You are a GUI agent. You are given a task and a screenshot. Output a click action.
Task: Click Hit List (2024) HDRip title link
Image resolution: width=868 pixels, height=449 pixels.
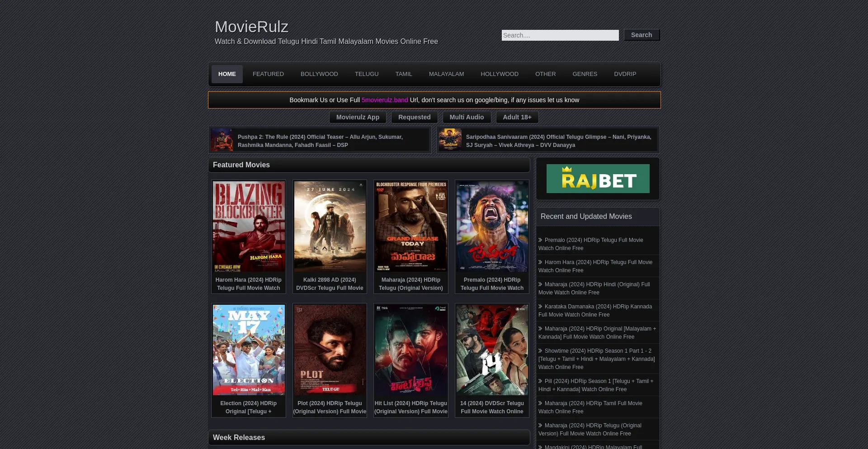pyautogui.click(x=411, y=407)
